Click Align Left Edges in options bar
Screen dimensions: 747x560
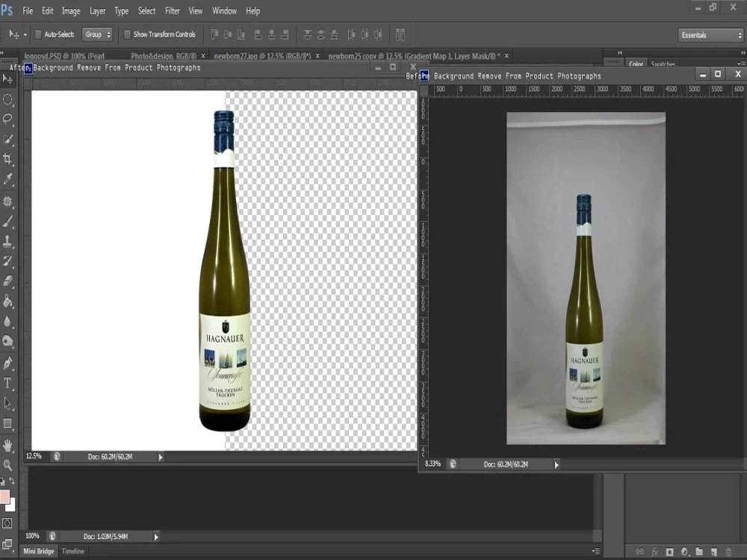click(258, 34)
